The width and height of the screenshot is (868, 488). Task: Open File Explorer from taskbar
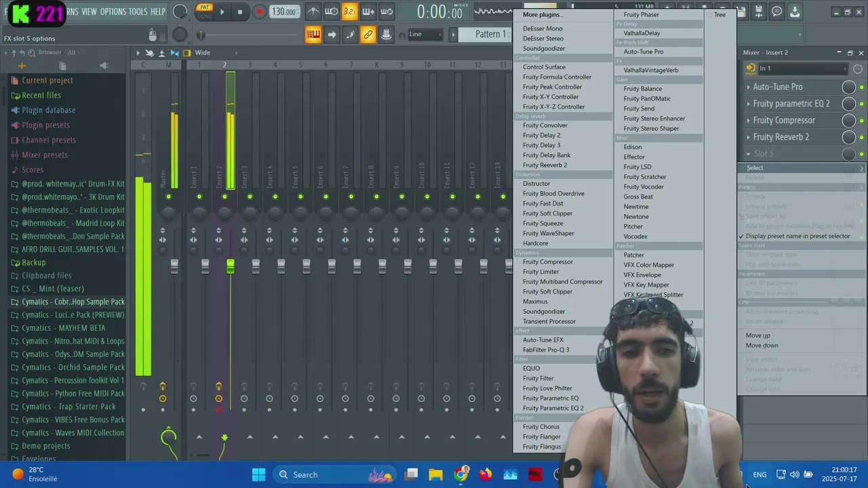[x=435, y=474]
